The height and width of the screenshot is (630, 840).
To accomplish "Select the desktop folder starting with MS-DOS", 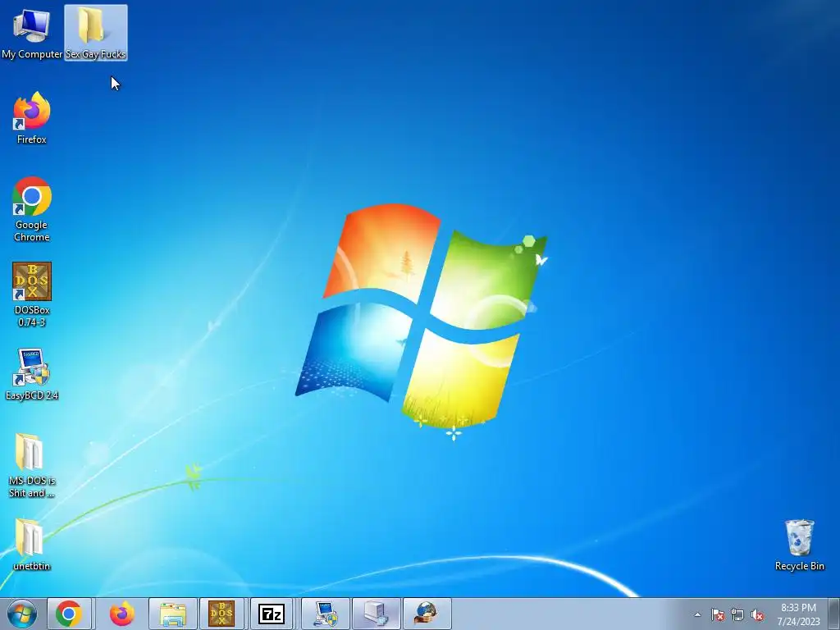I will click(32, 466).
